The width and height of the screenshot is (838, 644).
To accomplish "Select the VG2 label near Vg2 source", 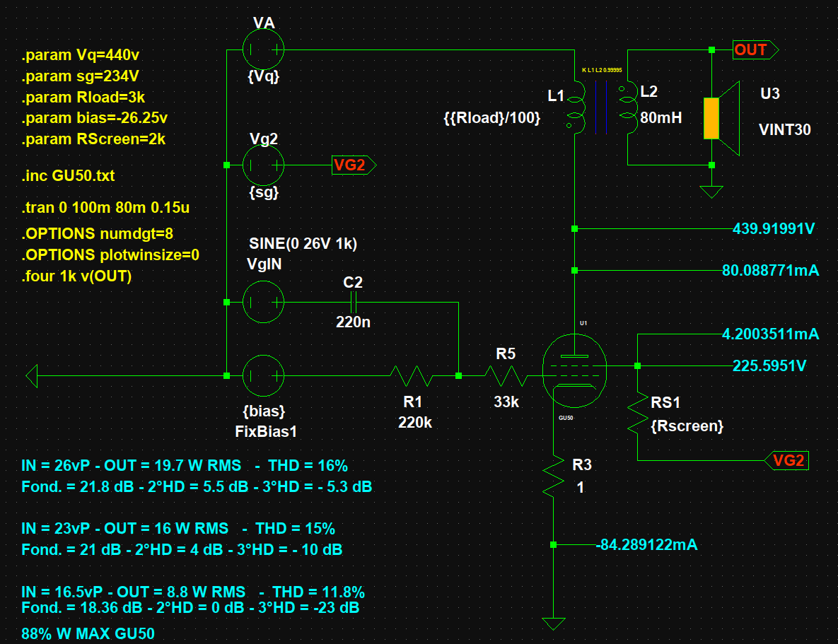I will [x=353, y=165].
